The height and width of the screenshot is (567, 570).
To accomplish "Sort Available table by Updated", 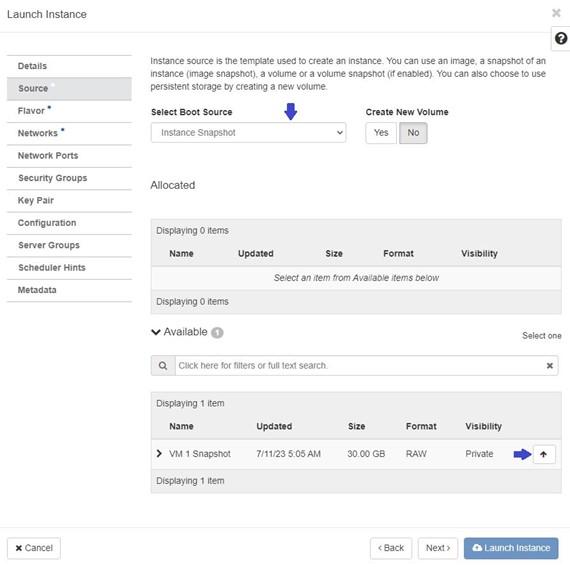I will pos(274,426).
